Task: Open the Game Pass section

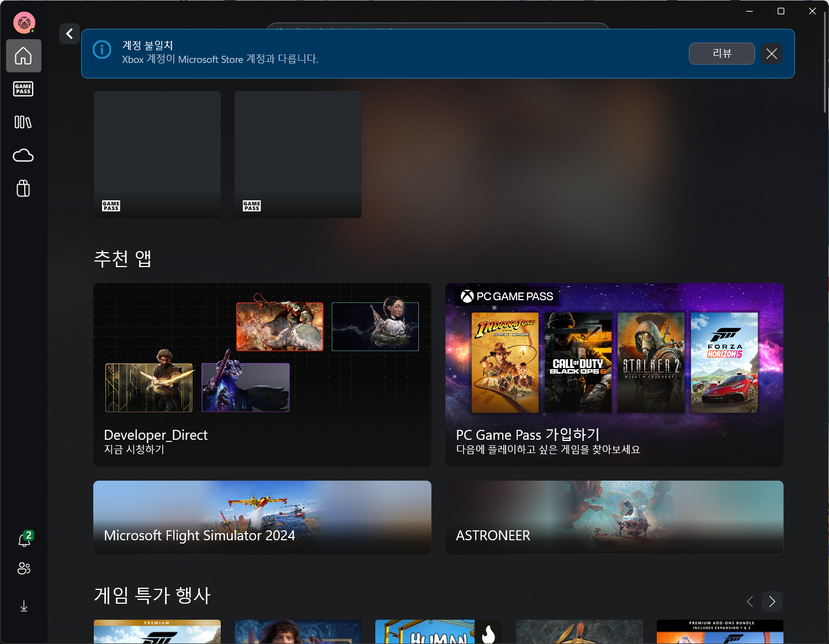Action: point(23,89)
